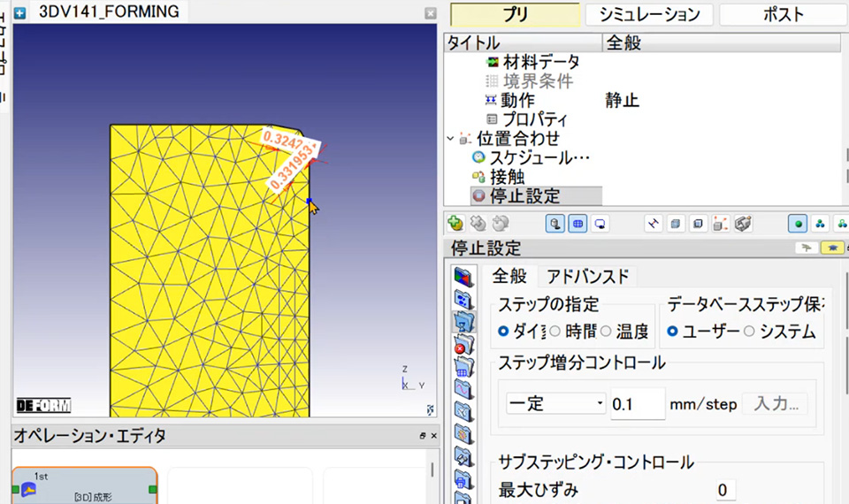Click the 静止 value in 全般 column
This screenshot has height=504, width=849.
622,100
